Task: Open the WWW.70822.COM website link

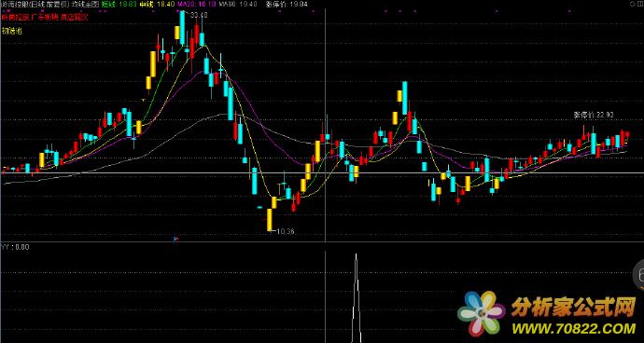Action: 573,328
